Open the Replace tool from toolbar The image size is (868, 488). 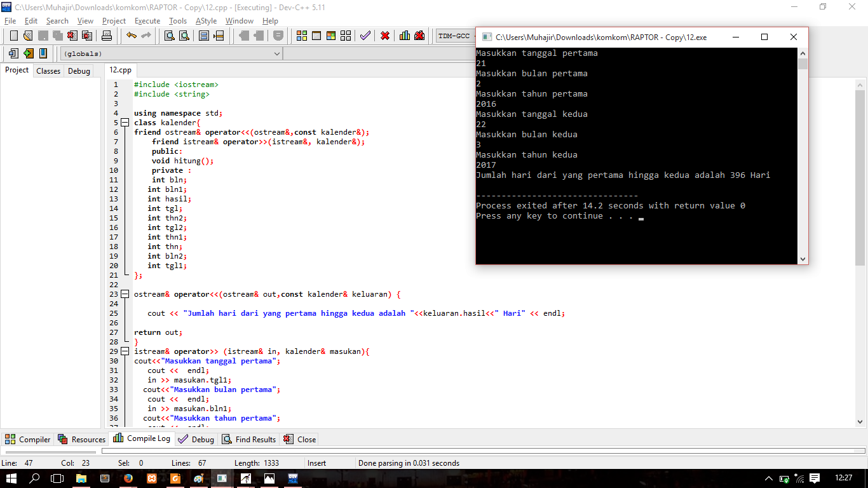pos(184,36)
